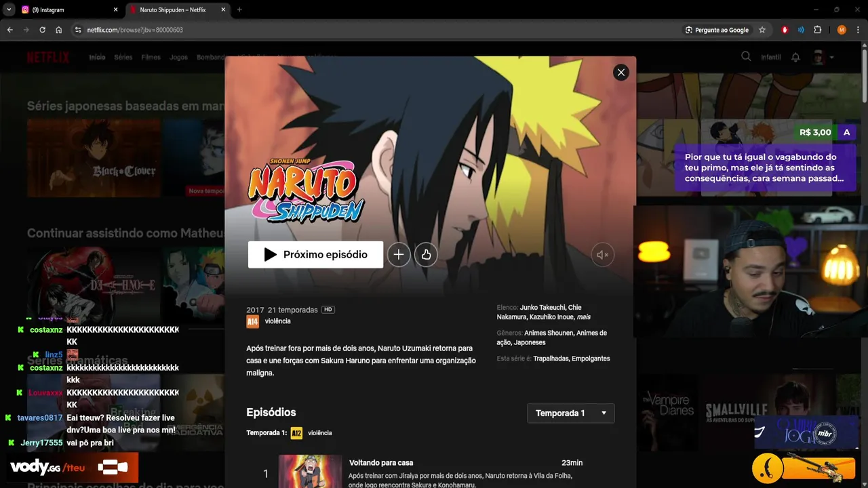
Task: Open Netflix notifications bell
Action: [x=795, y=58]
